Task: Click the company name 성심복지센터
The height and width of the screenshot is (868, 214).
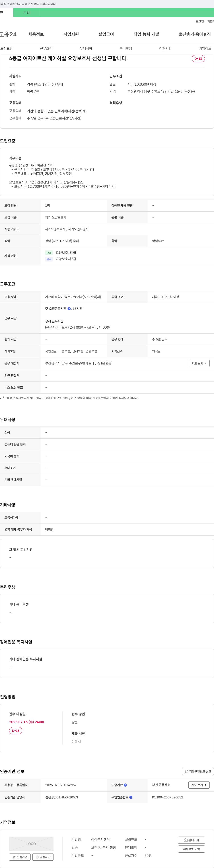Action: pos(101,839)
